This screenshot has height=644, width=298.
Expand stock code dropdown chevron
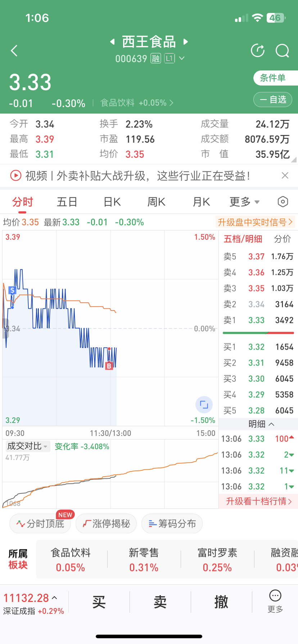[x=182, y=58]
